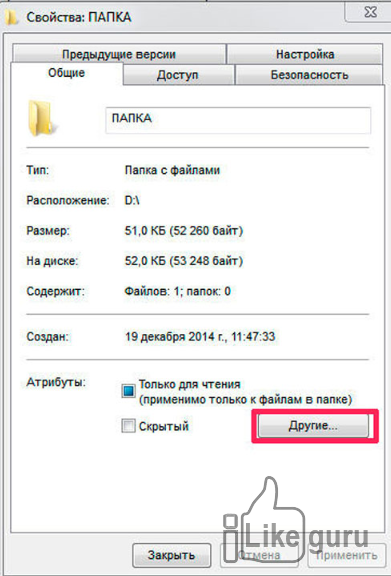Open the Настройка tab
This screenshot has height=576, width=391.
[x=305, y=54]
